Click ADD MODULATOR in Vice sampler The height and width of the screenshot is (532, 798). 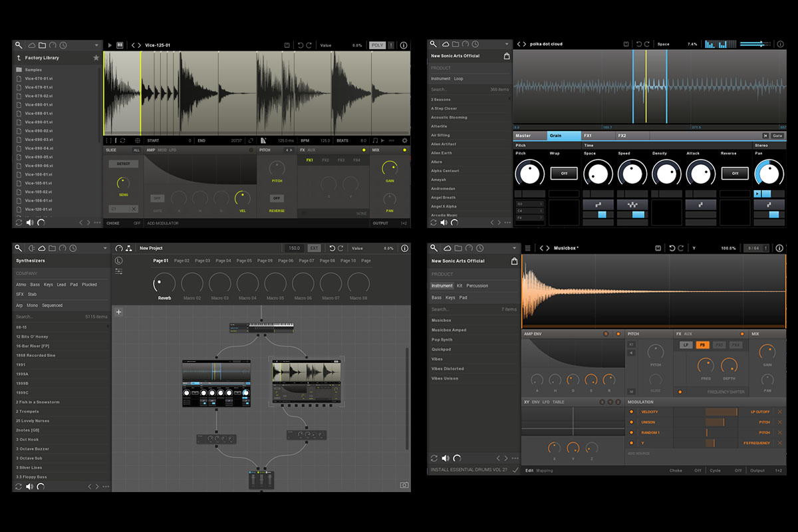[x=162, y=223]
